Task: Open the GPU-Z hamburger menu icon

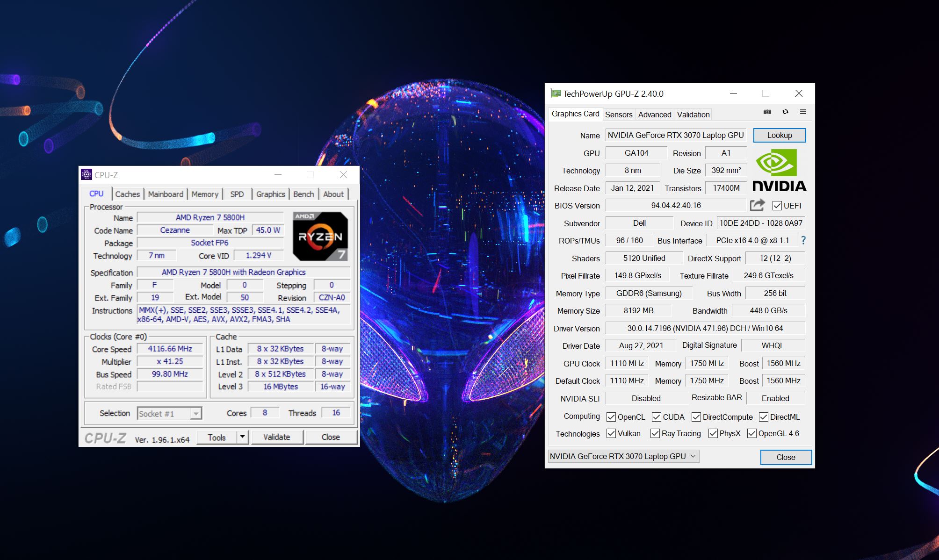Action: [x=803, y=112]
